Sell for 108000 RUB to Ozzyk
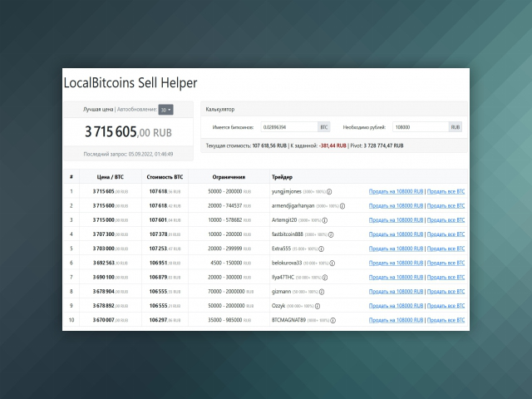 point(396,306)
